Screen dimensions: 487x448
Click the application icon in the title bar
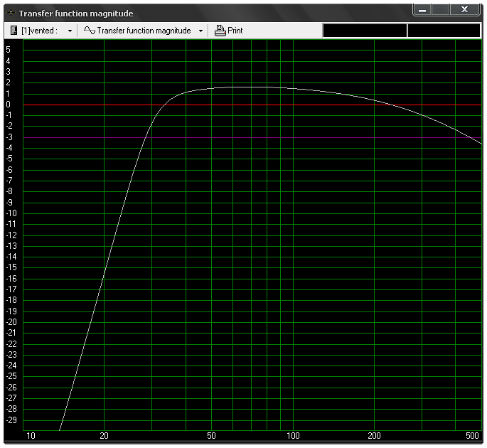[10, 13]
